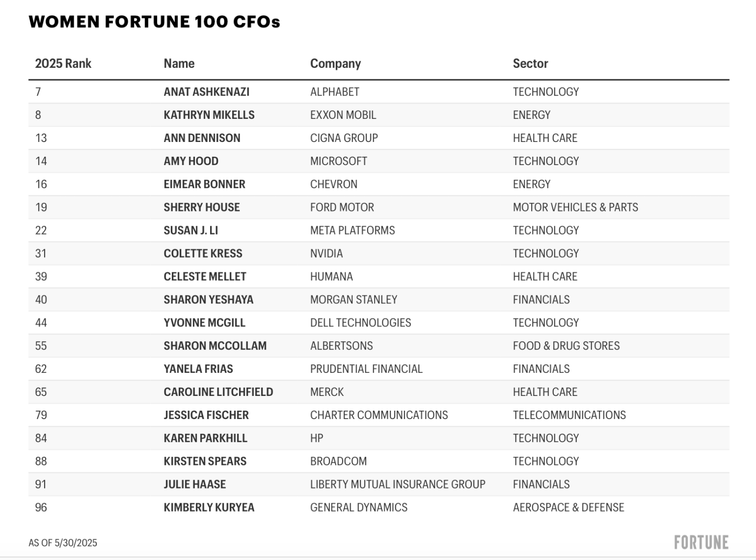
Task: Click the As of 5/30/2025 footnote
Action: coord(63,543)
